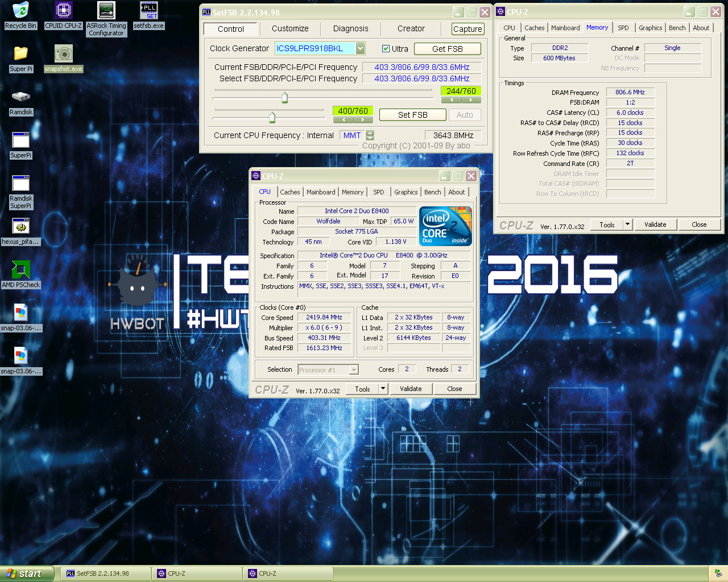Open the Windows start menu
Screen dimensions: 728x582
click(27, 573)
